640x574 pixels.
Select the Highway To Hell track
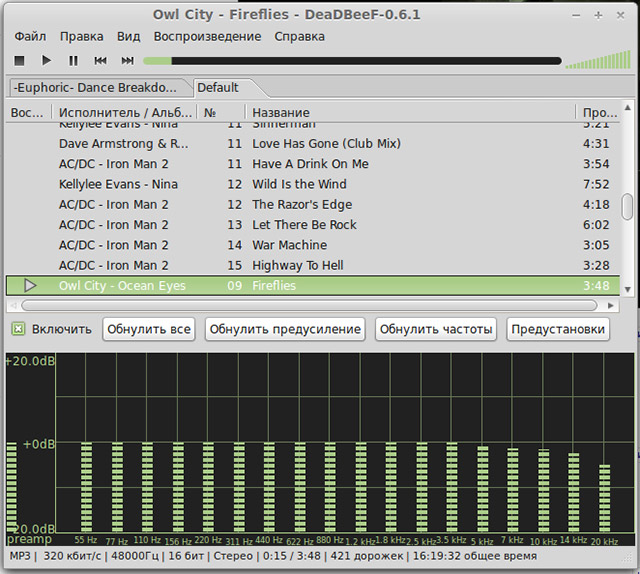313,265
